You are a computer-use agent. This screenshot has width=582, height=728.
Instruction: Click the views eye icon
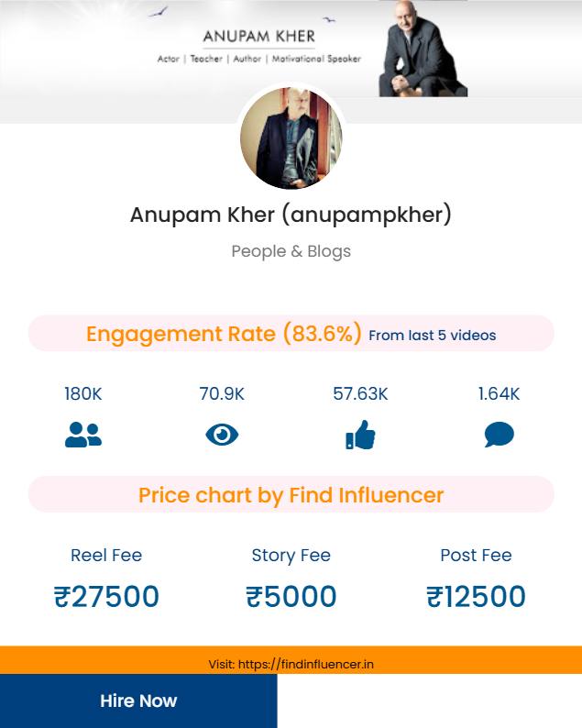point(222,435)
